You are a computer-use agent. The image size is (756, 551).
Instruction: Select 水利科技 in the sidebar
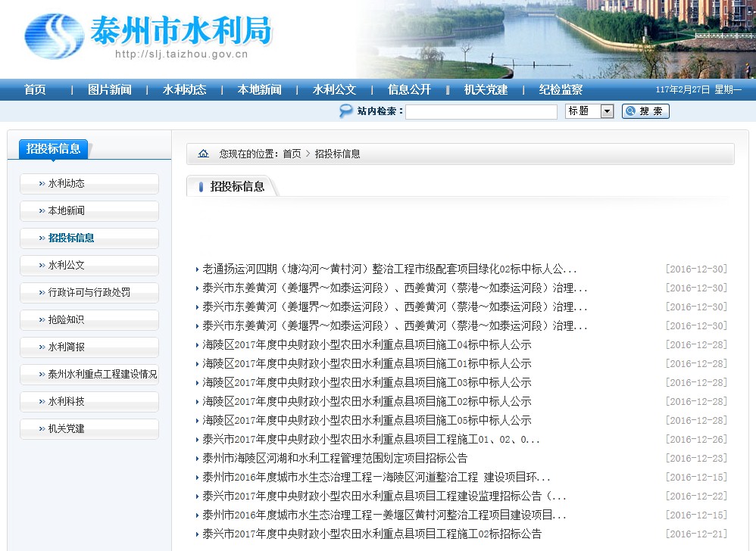(67, 401)
